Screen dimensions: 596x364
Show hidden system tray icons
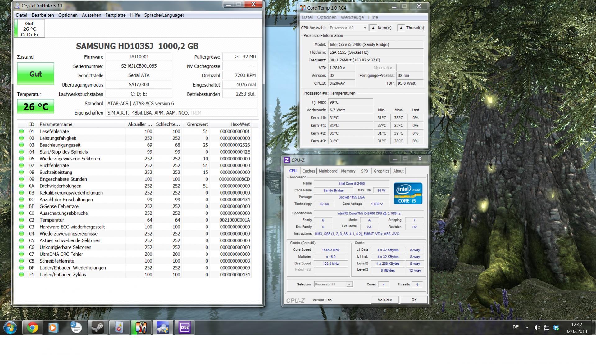[527, 327]
